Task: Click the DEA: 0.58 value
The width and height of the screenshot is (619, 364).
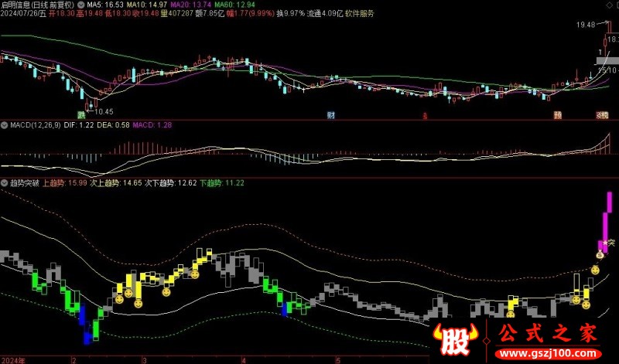Action: point(113,125)
